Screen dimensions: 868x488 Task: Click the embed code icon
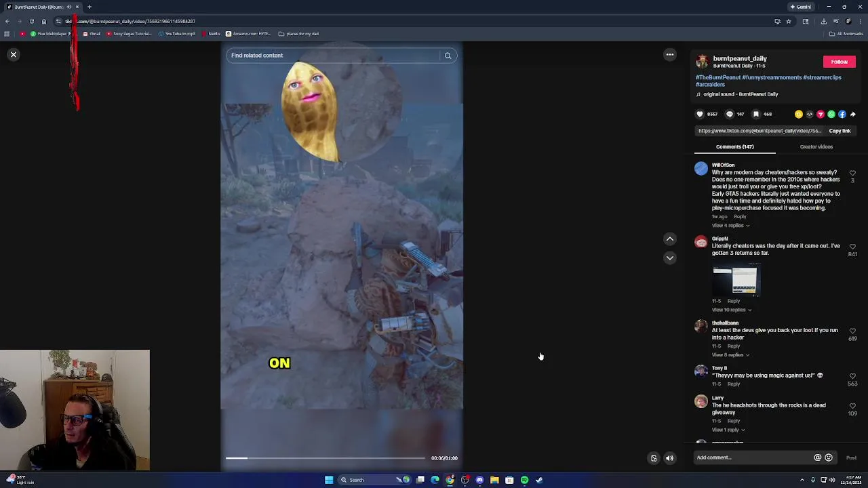tap(810, 114)
